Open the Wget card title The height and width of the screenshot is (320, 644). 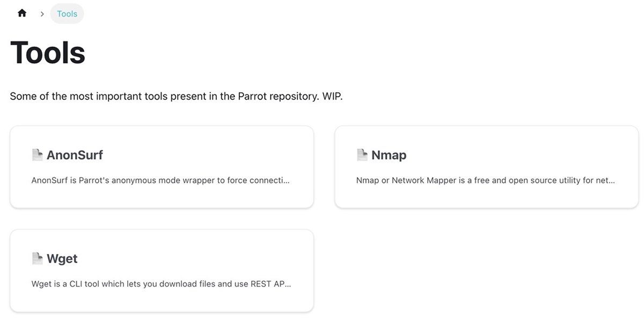click(62, 259)
